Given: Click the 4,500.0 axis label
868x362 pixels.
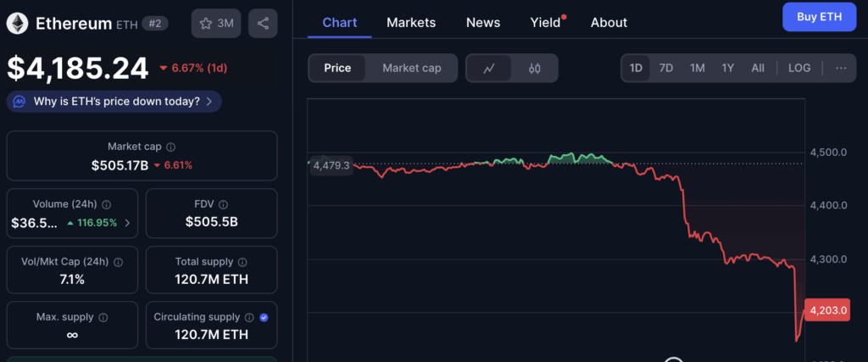Looking at the screenshot, I should point(828,153).
